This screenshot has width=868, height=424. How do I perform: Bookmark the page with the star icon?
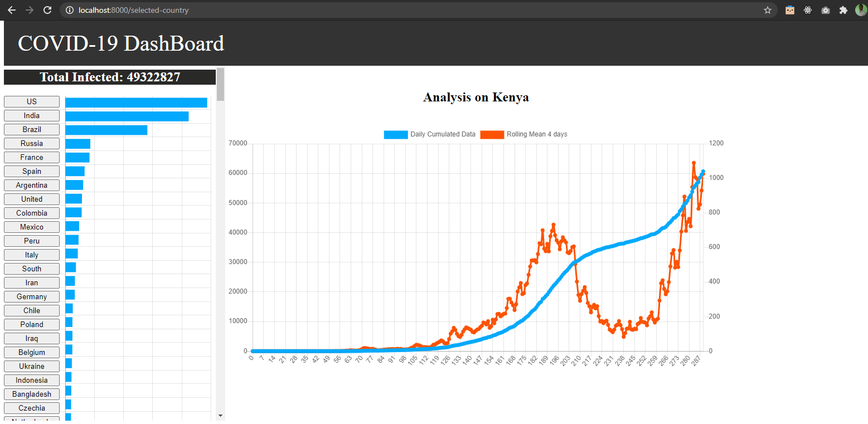(768, 9)
